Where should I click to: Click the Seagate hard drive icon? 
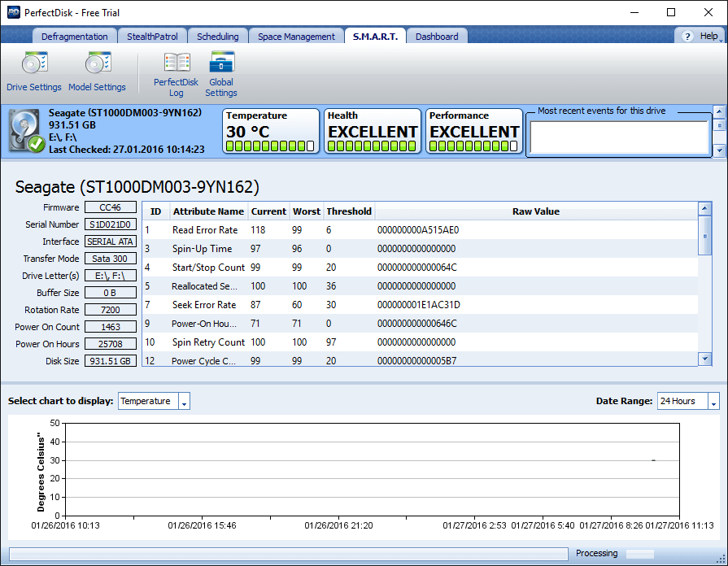[25, 130]
